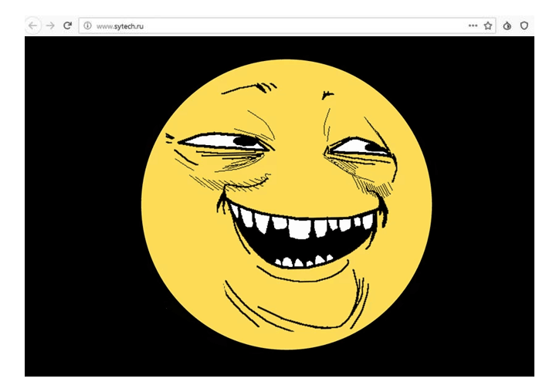Click the forward navigation arrow
Image resolution: width=556 pixels, height=392 pixels.
[50, 26]
